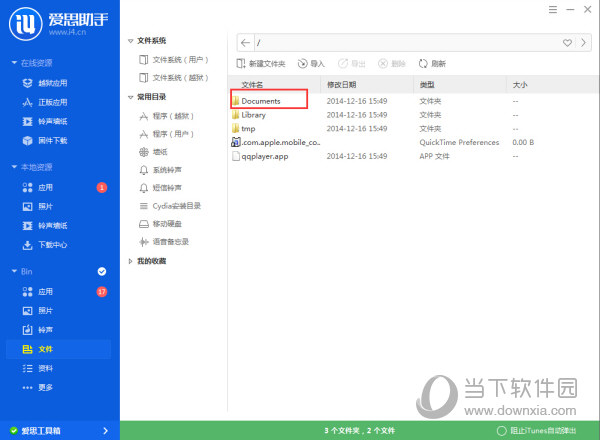Open 资料 under the Bin device

click(x=38, y=368)
